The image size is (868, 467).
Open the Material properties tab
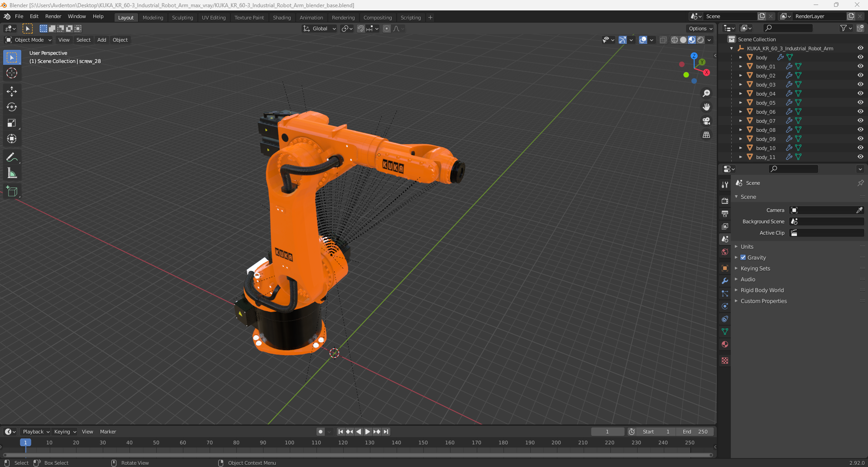tap(725, 344)
